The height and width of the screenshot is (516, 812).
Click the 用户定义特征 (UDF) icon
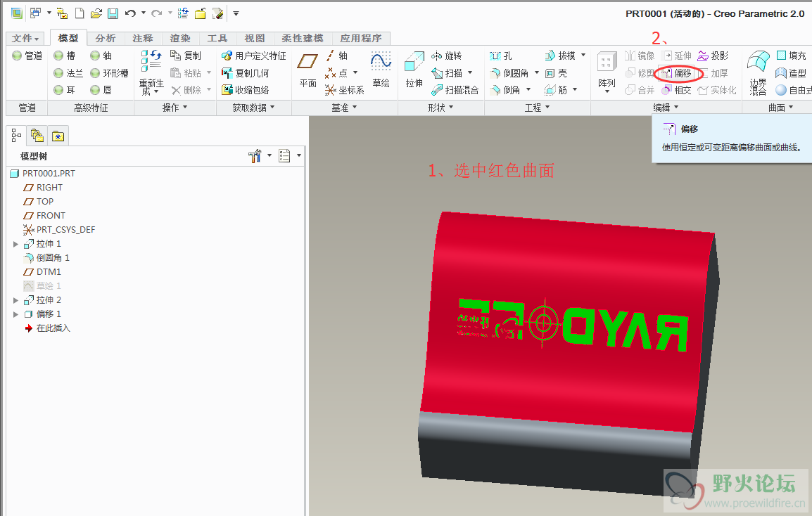[x=254, y=56]
